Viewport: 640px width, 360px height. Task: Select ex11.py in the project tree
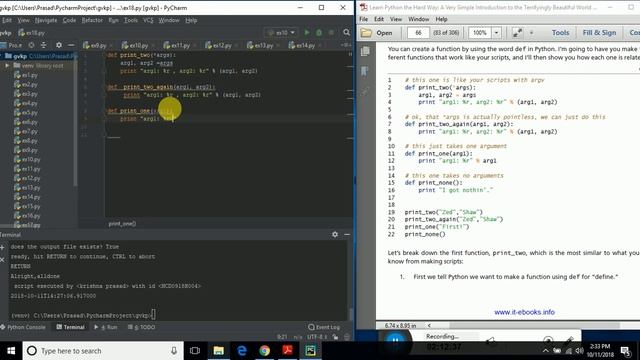click(x=27, y=169)
